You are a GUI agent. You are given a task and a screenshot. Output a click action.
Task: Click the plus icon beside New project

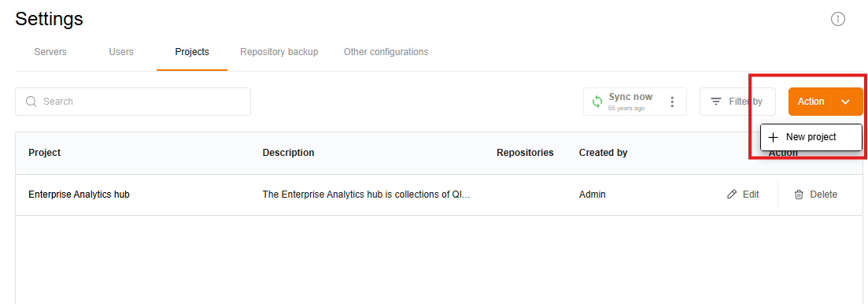(x=774, y=137)
